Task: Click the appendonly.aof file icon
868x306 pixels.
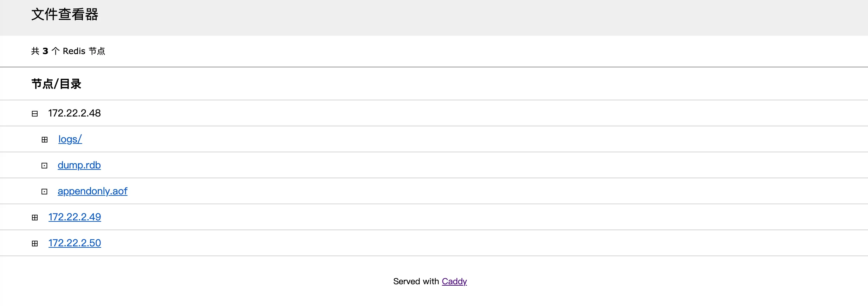Action: coord(44,192)
